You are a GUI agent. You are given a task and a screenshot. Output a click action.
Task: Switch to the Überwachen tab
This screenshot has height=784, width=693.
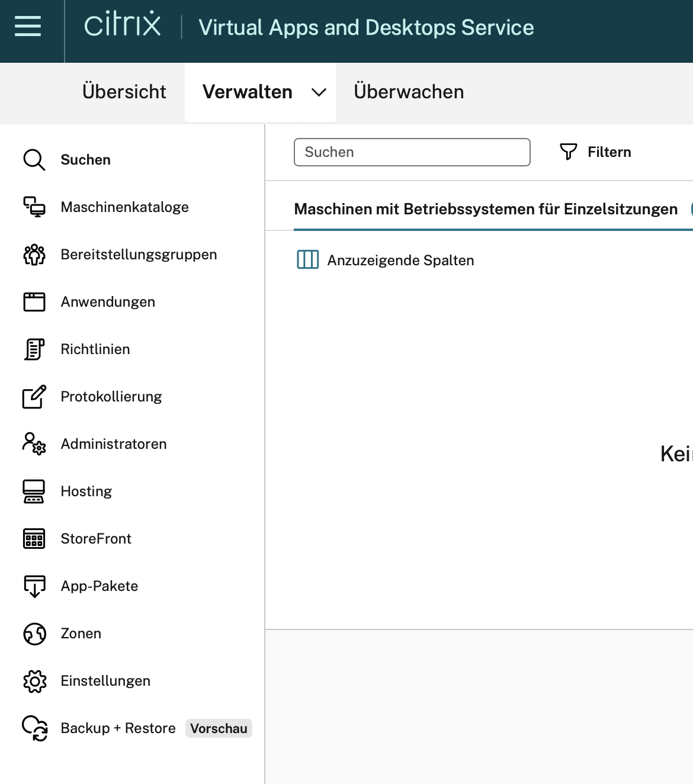pos(409,92)
